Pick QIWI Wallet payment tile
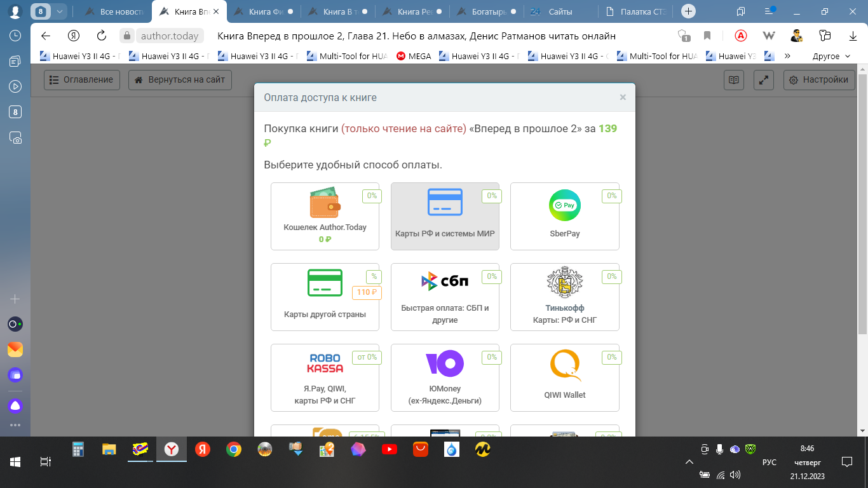This screenshot has width=868, height=488. [564, 377]
